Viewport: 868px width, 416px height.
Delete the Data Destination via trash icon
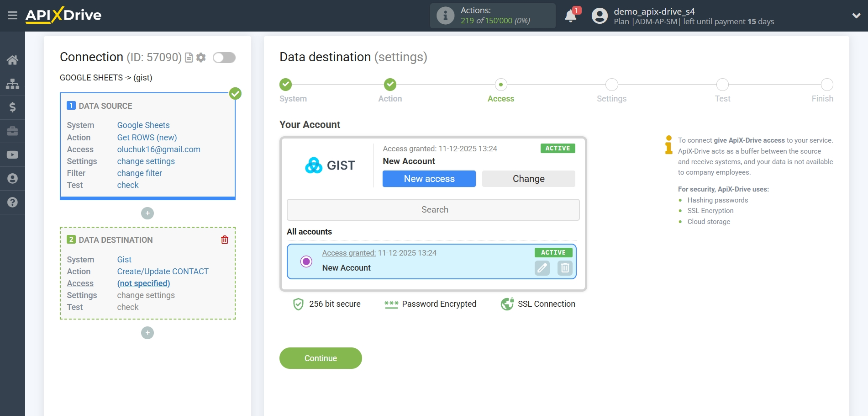pyautogui.click(x=224, y=239)
